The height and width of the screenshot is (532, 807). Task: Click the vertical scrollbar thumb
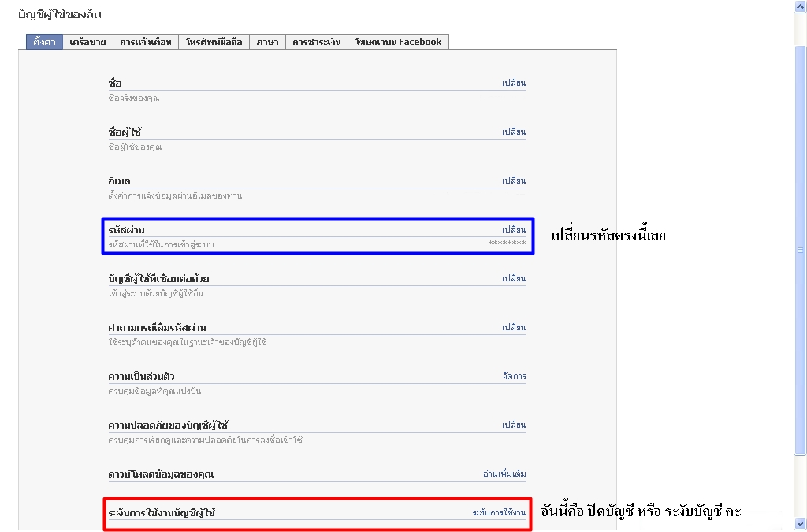(801, 248)
